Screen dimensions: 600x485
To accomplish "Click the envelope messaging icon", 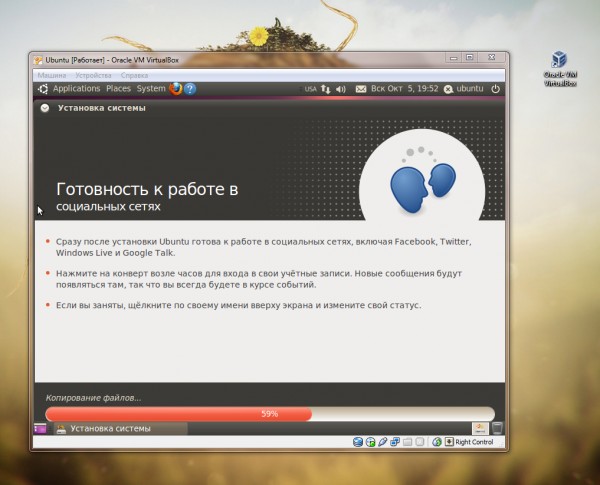I will [x=361, y=89].
